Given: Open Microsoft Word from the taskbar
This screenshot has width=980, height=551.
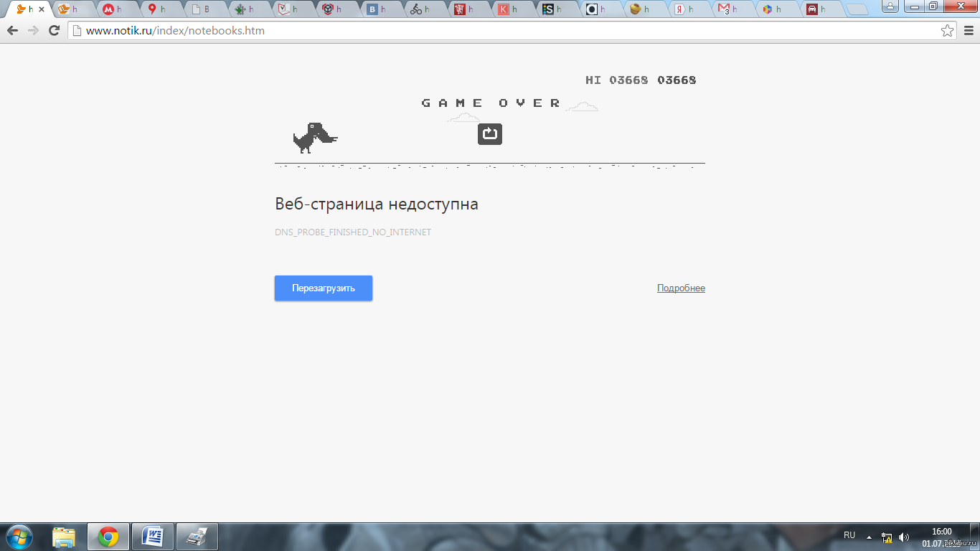Looking at the screenshot, I should pyautogui.click(x=153, y=537).
